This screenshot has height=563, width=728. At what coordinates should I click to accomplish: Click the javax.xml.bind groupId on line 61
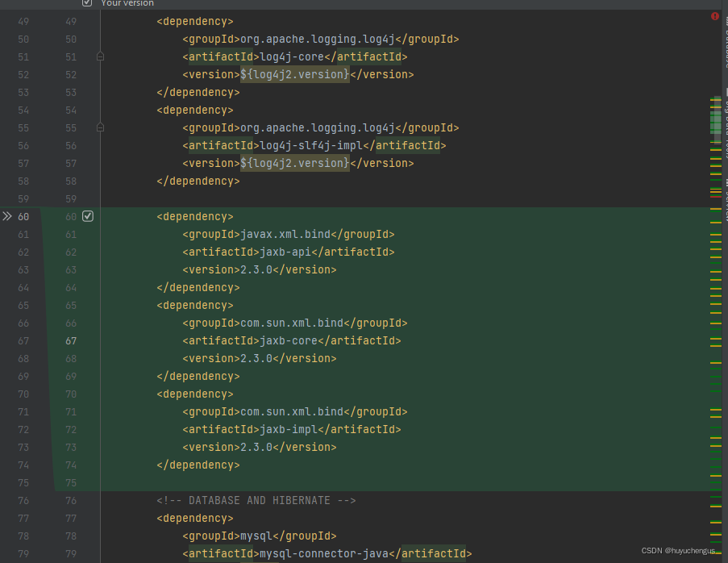[285, 234]
